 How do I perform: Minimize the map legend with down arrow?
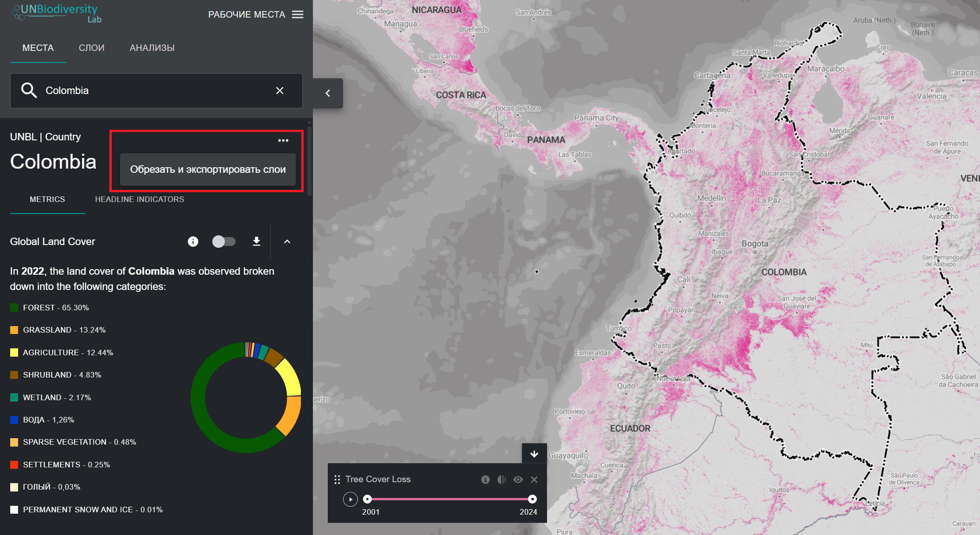point(534,453)
